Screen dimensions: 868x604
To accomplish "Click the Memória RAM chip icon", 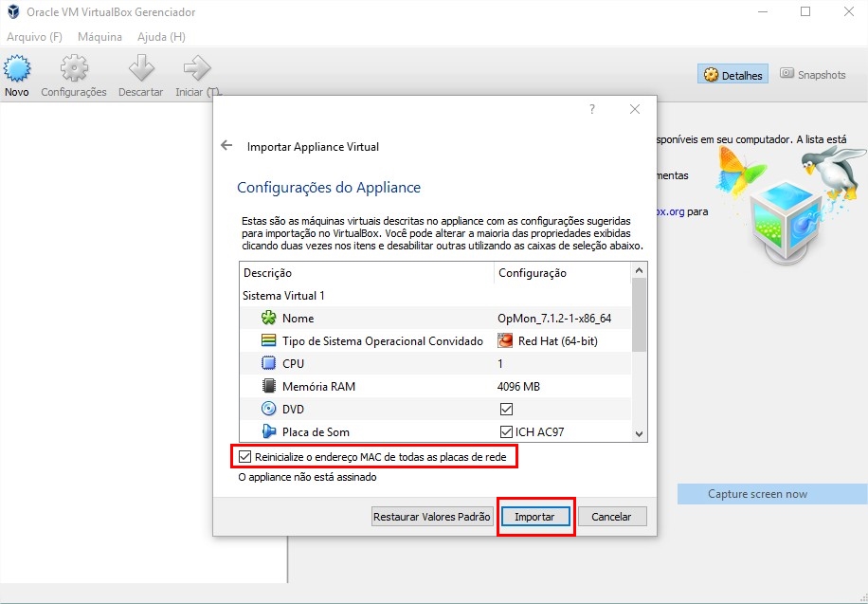I will coord(268,387).
